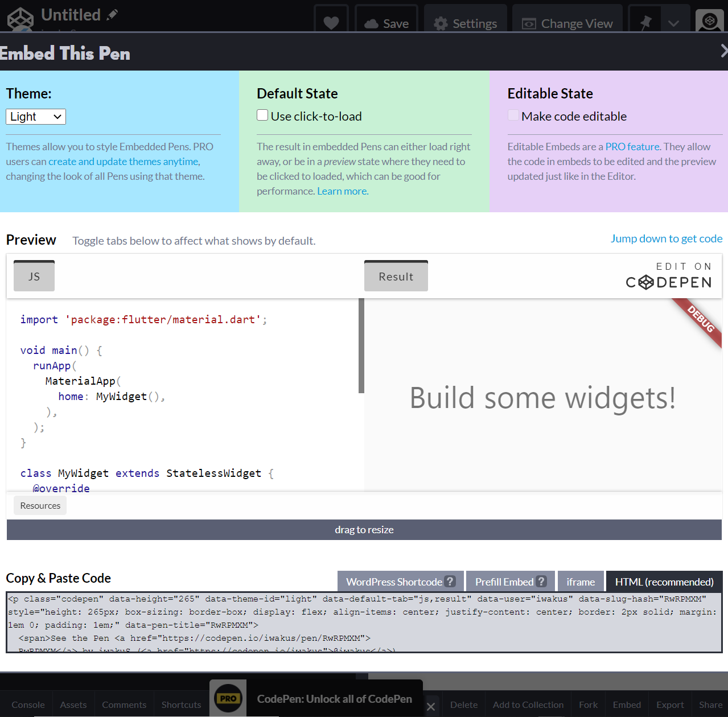This screenshot has height=717, width=728.
Task: Click the heart icon to love this pen
Action: tap(331, 23)
